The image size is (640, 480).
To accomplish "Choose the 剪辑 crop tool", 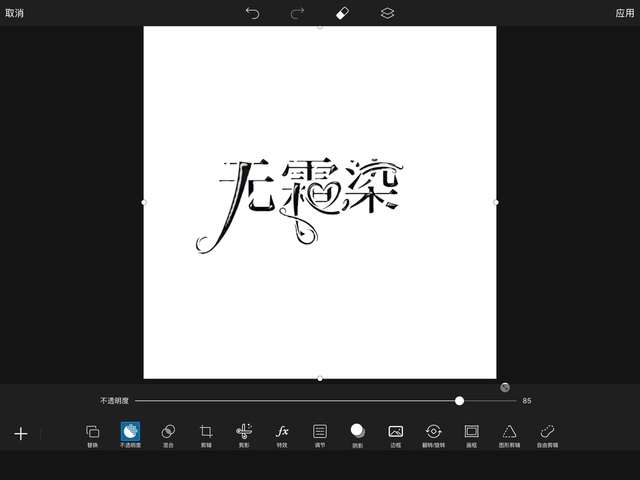I will (206, 433).
